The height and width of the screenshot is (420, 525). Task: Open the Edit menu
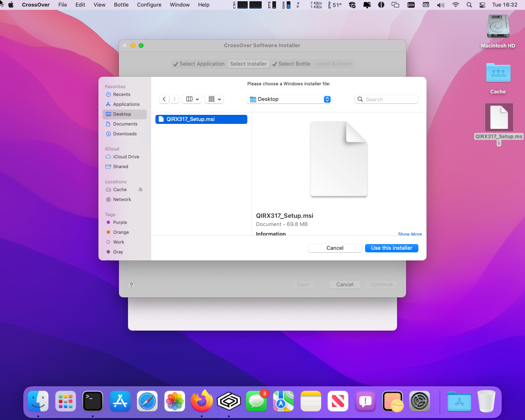point(80,5)
